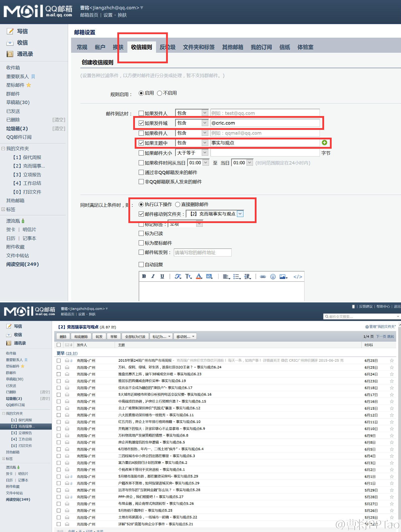Switch to the 文件夹和标签 tab
Image resolution: width=401 pixels, height=532 pixels.
pyautogui.click(x=199, y=47)
